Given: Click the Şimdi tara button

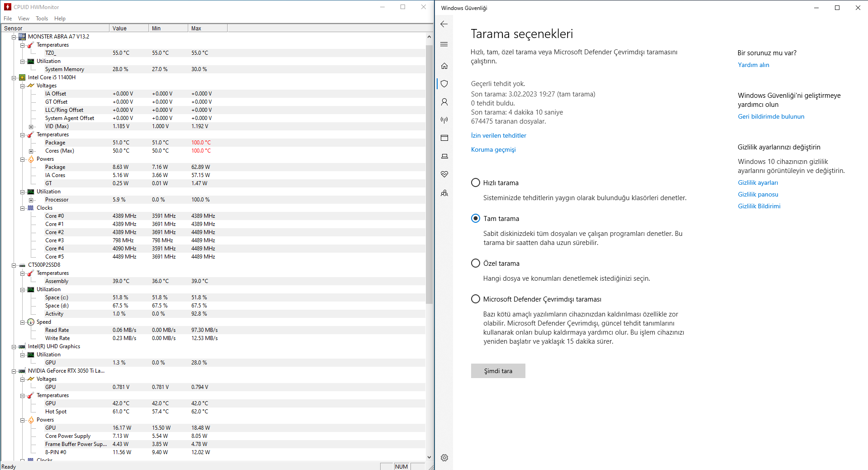Looking at the screenshot, I should tap(498, 371).
